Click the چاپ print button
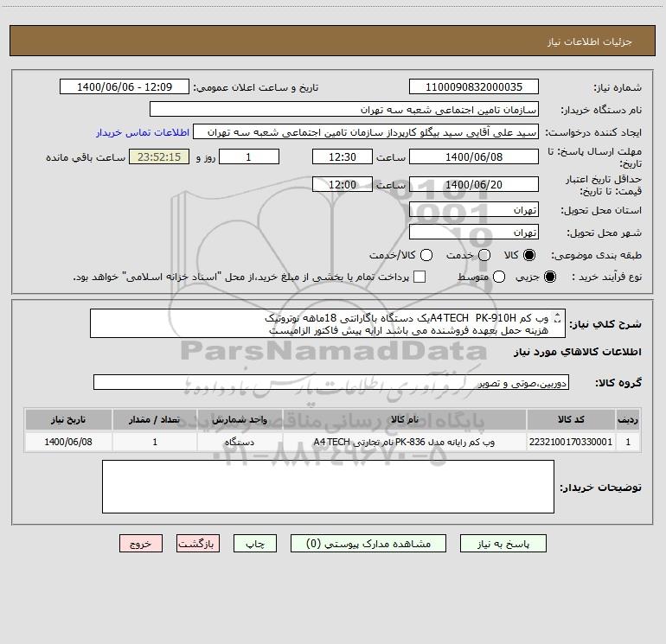The height and width of the screenshot is (644, 666). pyautogui.click(x=255, y=544)
